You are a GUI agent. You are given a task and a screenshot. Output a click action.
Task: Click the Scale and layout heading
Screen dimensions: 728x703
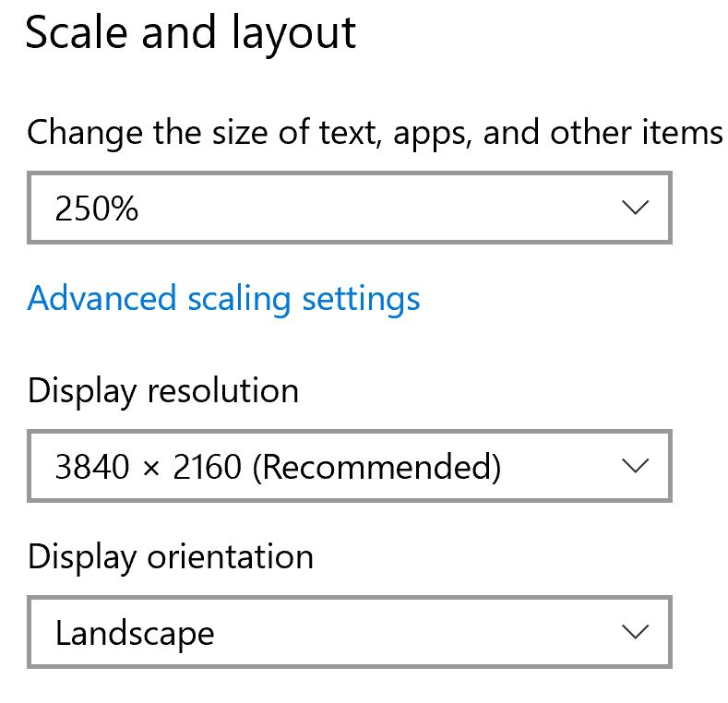(191, 32)
